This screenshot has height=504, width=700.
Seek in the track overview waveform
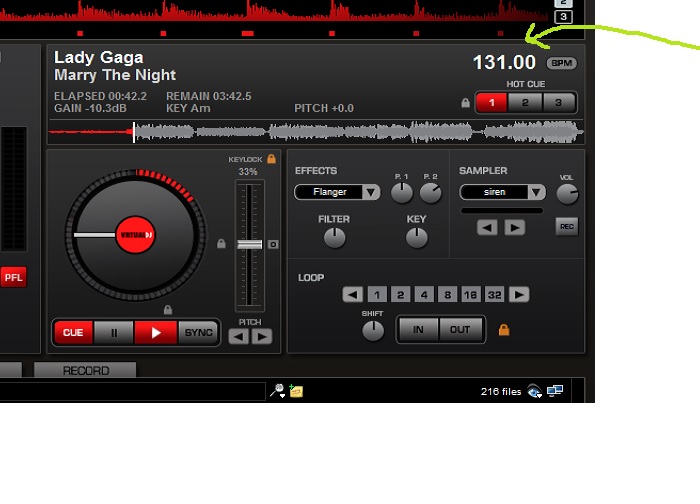316,132
